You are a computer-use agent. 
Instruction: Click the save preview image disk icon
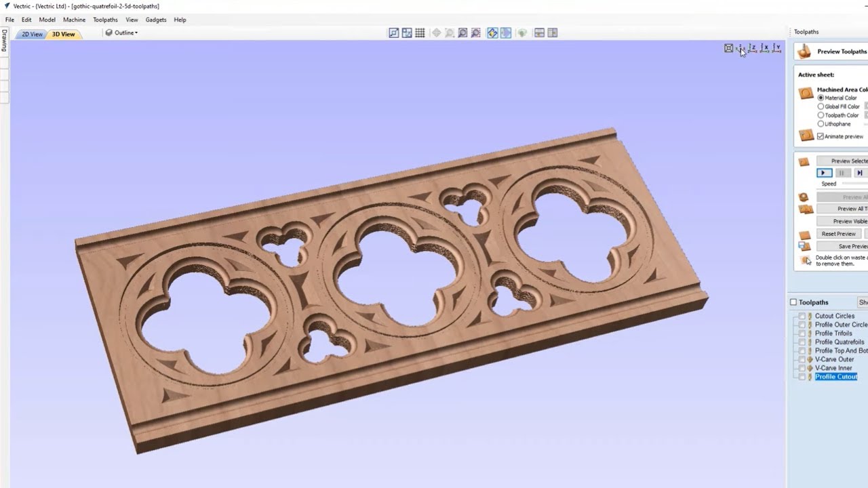pyautogui.click(x=804, y=246)
